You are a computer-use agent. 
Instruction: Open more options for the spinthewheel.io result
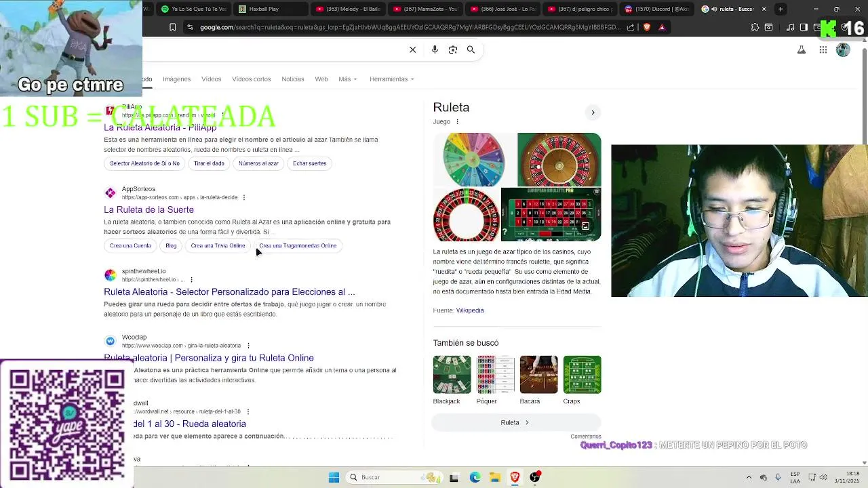coord(191,279)
